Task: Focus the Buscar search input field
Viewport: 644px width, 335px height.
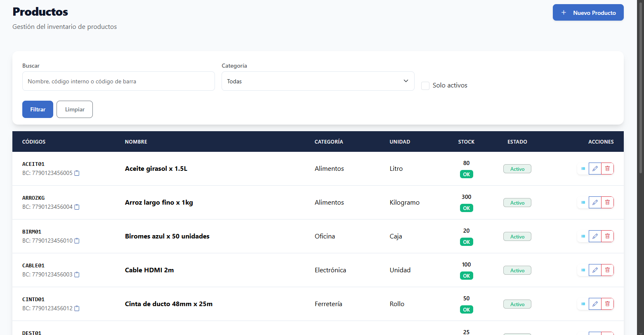Action: point(118,81)
